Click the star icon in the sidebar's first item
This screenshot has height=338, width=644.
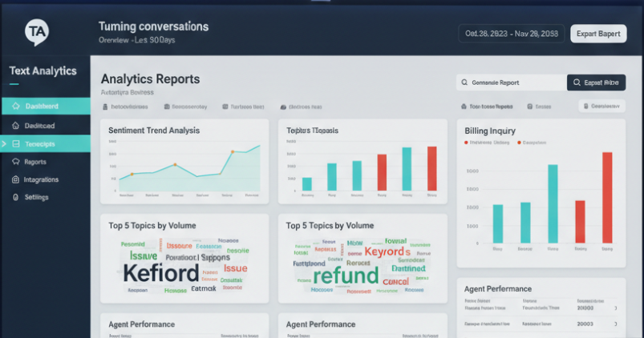point(15,106)
